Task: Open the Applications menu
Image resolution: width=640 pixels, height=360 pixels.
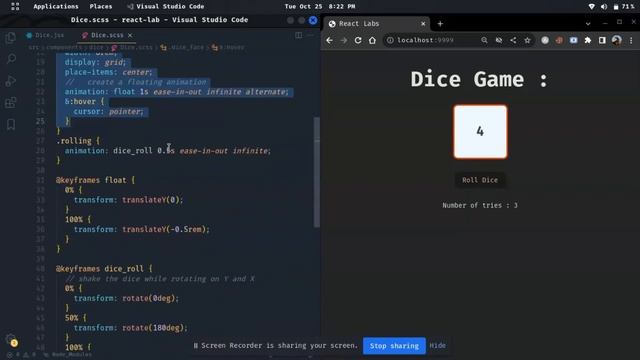Action: (x=56, y=7)
